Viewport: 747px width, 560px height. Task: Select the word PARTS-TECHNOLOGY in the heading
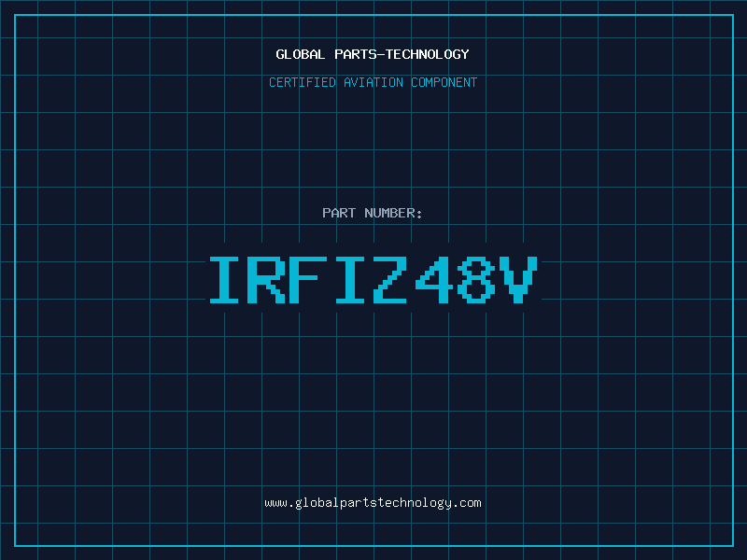tap(402, 54)
